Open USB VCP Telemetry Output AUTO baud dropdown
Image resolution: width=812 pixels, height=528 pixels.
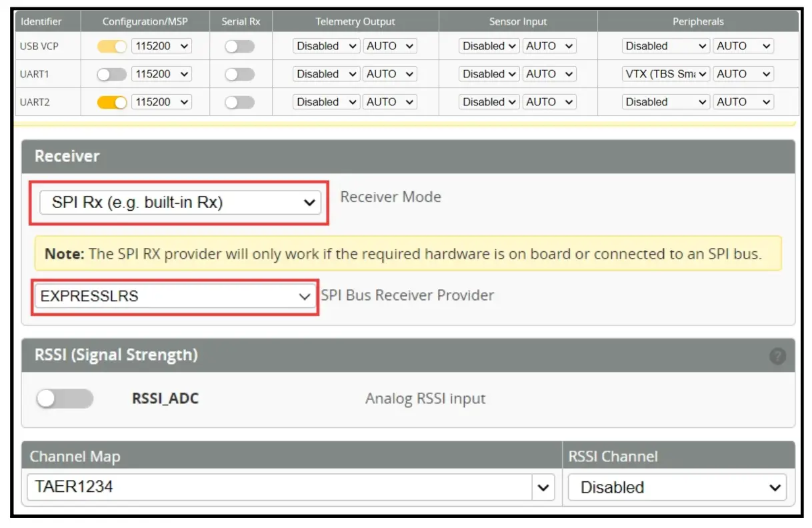pyautogui.click(x=390, y=47)
